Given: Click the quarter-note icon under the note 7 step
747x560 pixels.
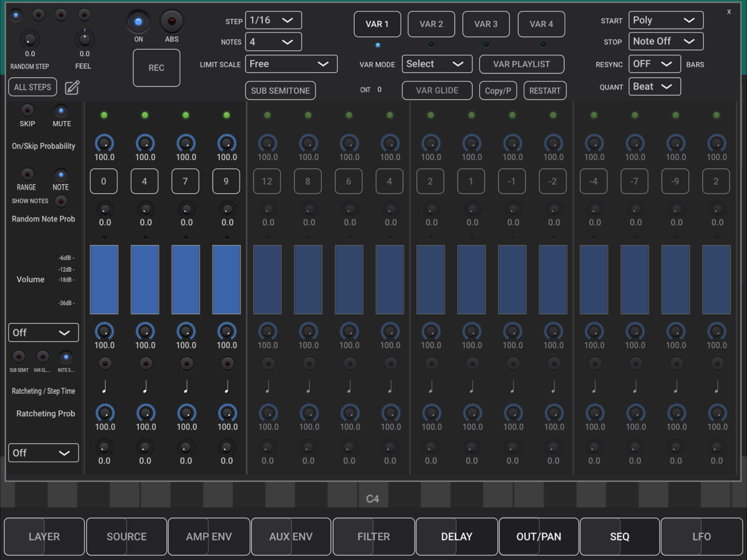Looking at the screenshot, I should [186, 386].
